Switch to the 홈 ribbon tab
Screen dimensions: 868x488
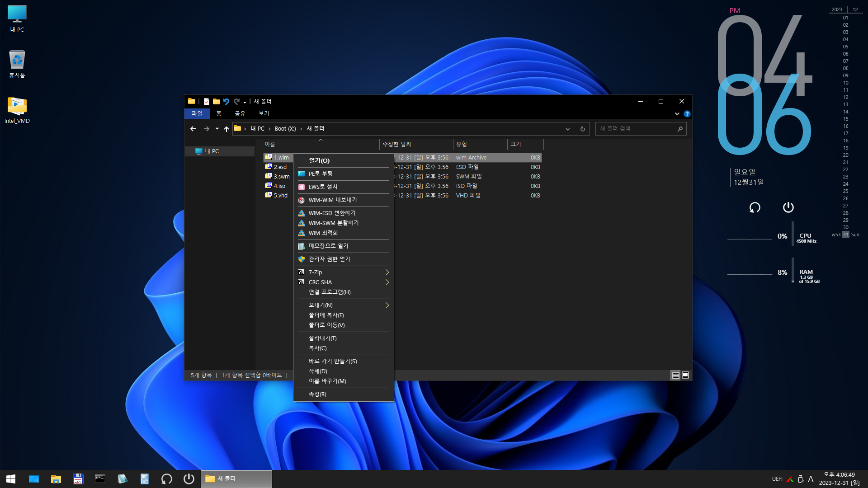coord(219,113)
